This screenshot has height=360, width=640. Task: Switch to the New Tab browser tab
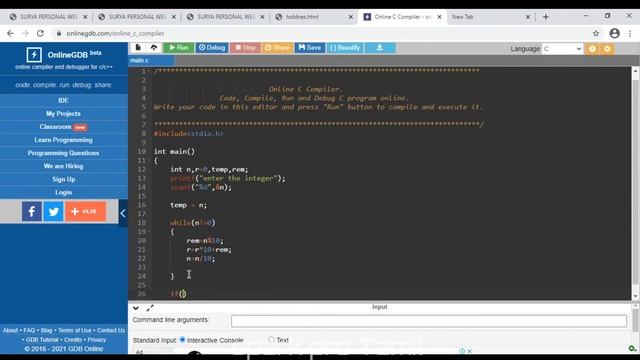(491, 17)
